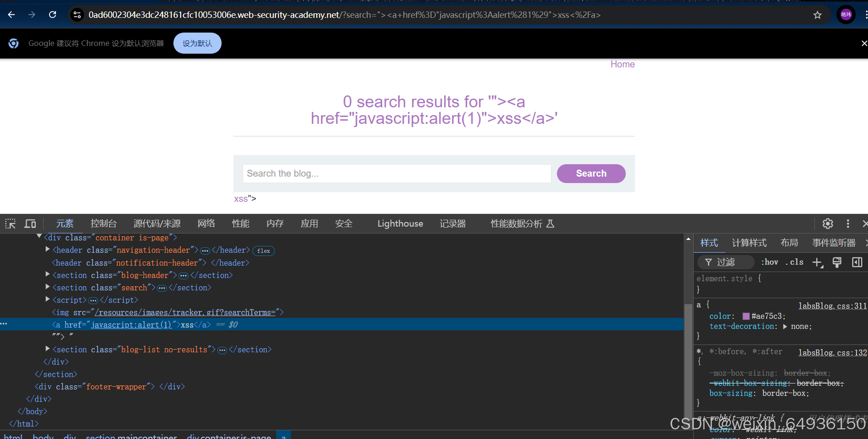Click the javascript:alert(1) href value in DOM
This screenshot has width=868, height=439.
coord(132,325)
